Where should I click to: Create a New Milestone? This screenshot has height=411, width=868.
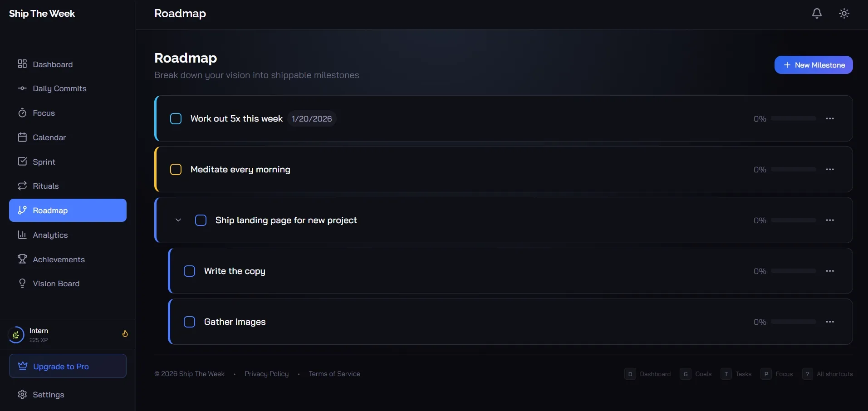(x=813, y=65)
